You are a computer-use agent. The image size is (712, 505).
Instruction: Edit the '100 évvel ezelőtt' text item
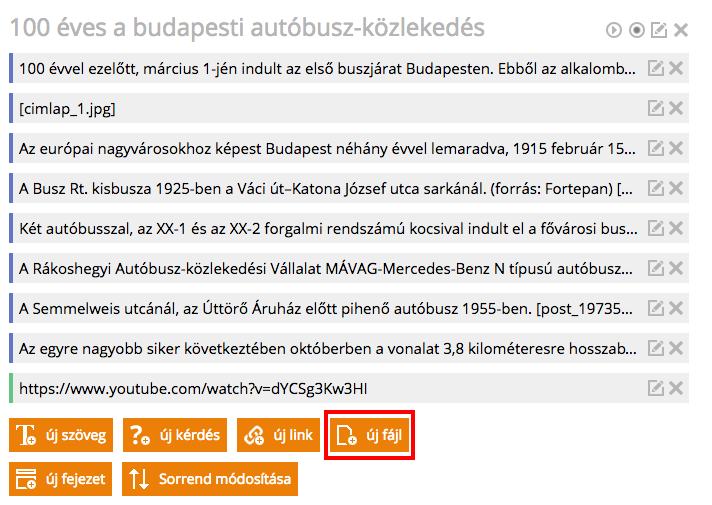point(656,68)
